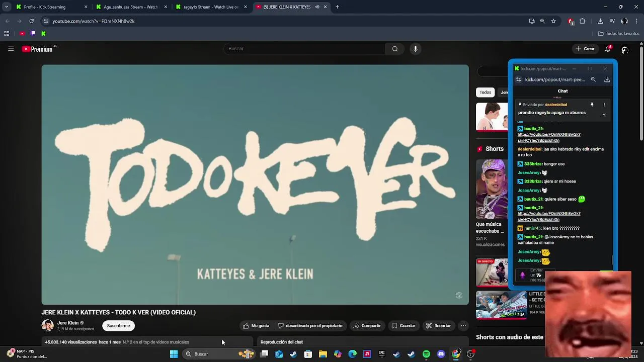Screen dimensions: 644x362
Task: Open the Twitch bookmark in bookmarks bar
Action: pos(33,34)
